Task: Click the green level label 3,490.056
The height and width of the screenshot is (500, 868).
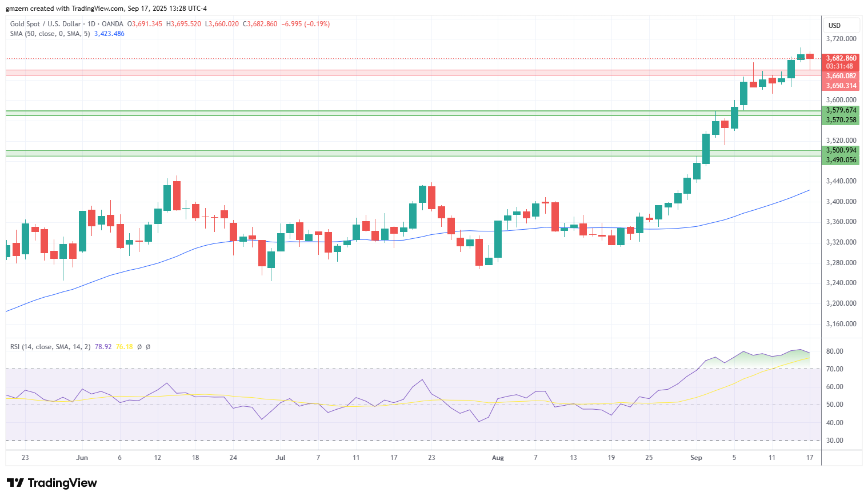Action: pyautogui.click(x=841, y=160)
